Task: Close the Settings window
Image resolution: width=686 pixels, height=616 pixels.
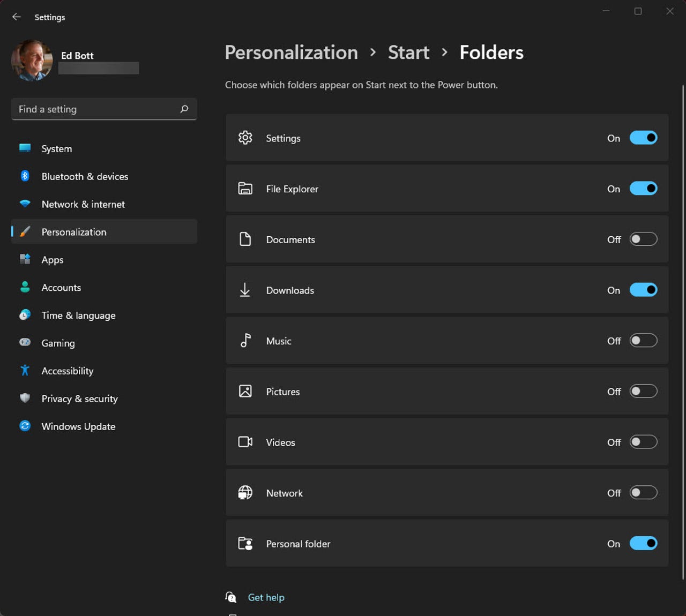Action: click(x=670, y=11)
